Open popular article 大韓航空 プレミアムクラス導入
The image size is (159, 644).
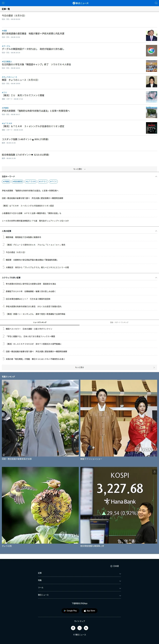click(x=37, y=267)
